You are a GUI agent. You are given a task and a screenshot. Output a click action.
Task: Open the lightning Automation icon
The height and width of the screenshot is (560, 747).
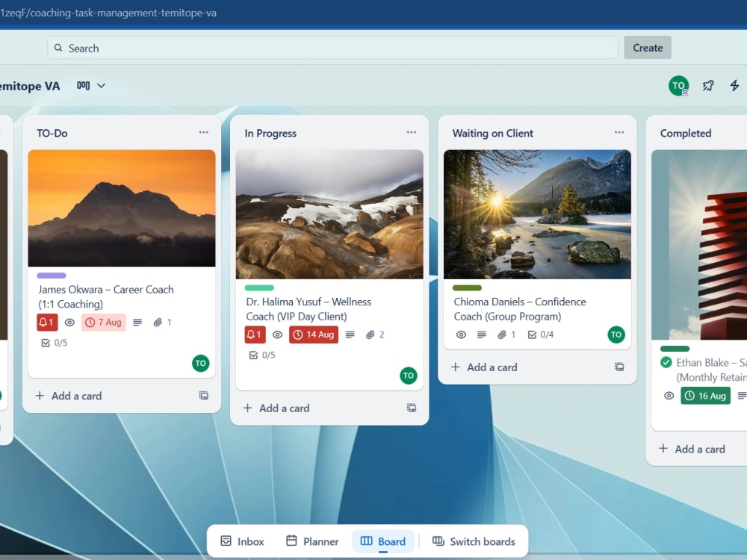point(734,86)
